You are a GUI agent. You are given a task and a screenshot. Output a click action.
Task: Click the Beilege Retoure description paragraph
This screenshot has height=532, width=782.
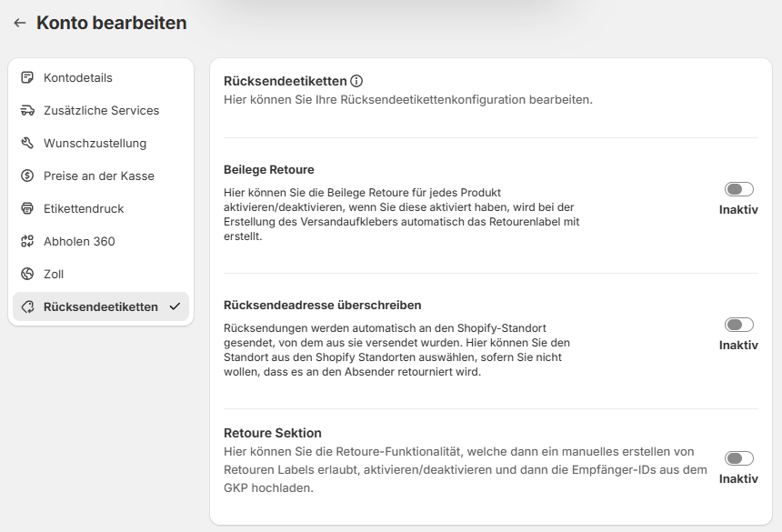tap(402, 215)
